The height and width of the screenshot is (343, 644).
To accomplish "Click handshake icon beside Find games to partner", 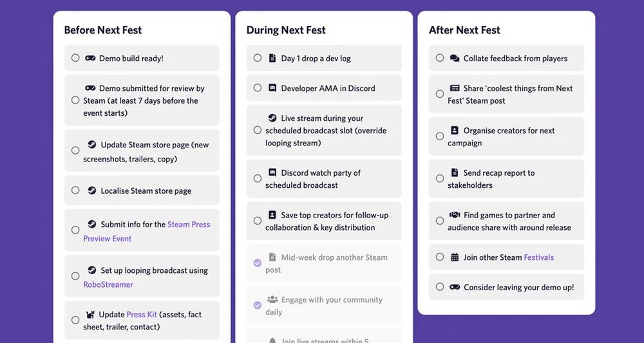I will [x=455, y=215].
